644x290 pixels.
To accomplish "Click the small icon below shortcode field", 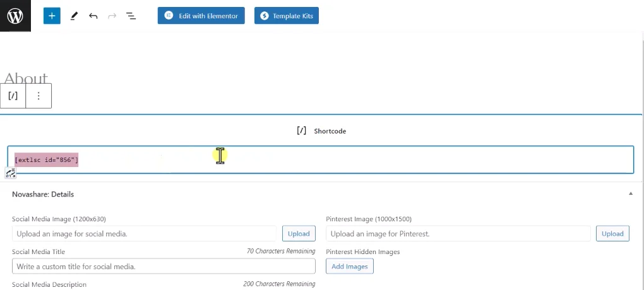I will click(x=10, y=173).
